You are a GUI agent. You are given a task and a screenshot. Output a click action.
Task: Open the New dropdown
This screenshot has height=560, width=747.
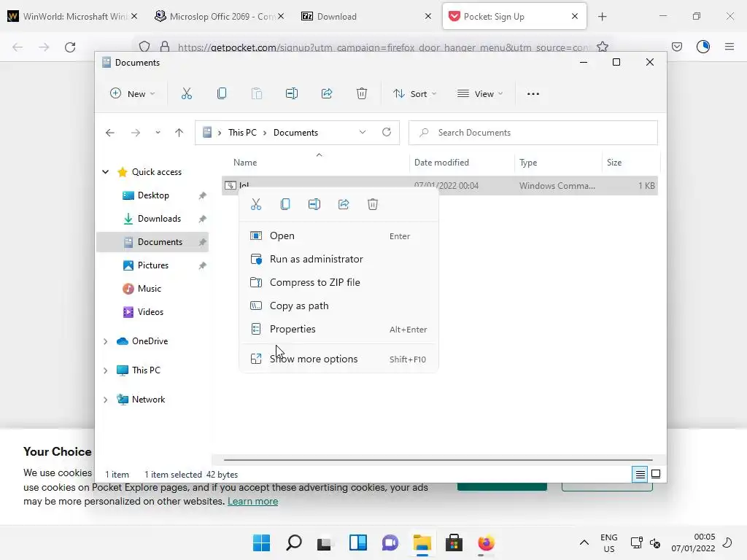[x=132, y=94]
